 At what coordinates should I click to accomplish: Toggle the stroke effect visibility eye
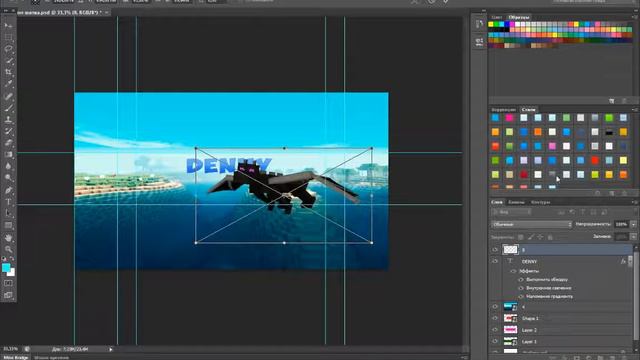(x=521, y=280)
